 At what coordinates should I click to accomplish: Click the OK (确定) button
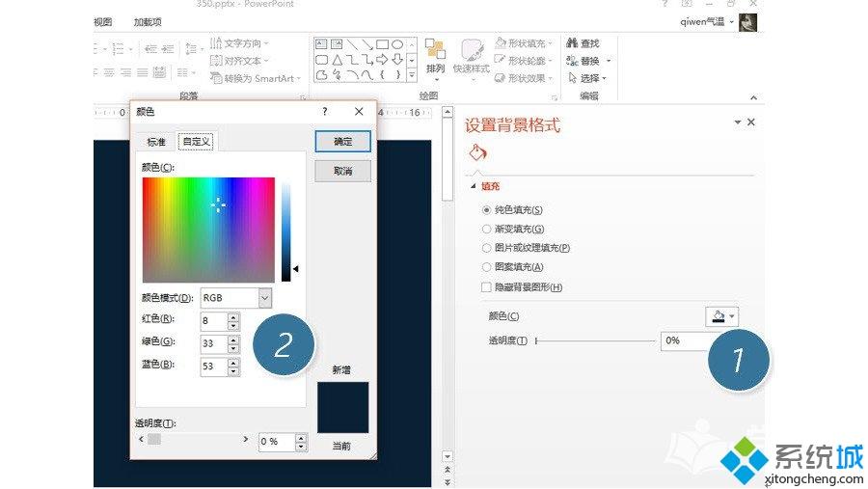point(342,141)
